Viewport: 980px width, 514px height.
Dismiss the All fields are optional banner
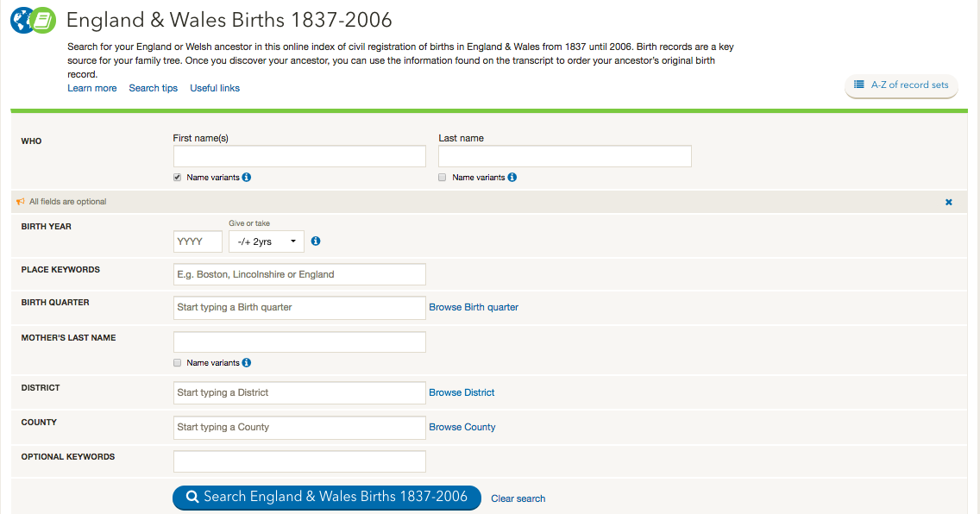click(x=948, y=201)
